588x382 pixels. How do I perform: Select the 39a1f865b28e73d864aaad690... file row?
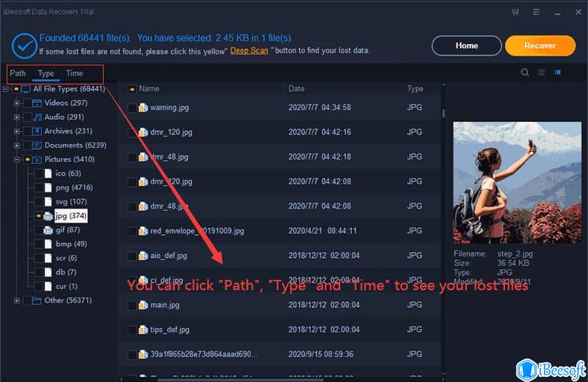(279, 354)
